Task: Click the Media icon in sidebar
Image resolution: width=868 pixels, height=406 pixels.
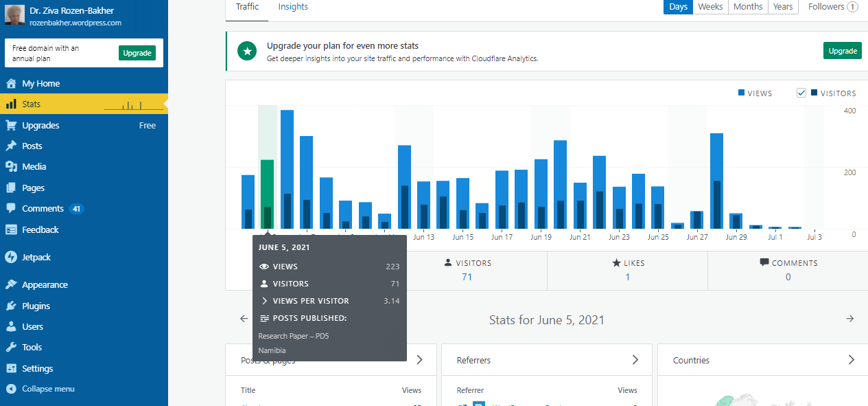Action: click(x=11, y=166)
